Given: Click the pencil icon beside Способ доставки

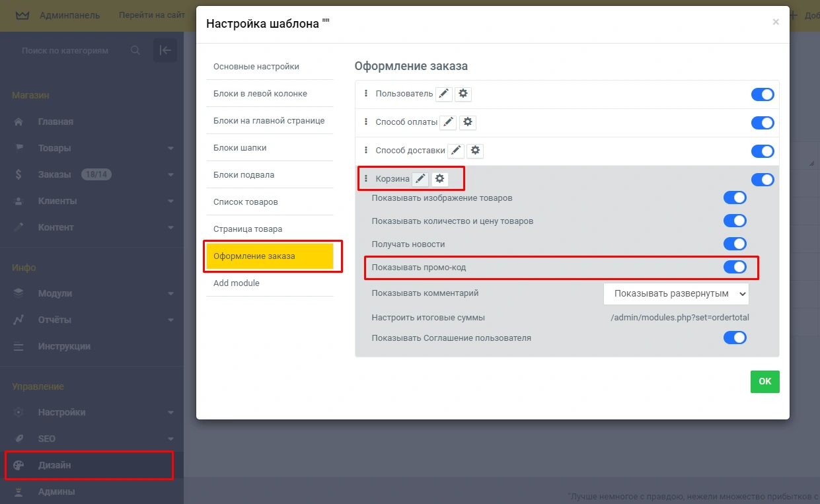Looking at the screenshot, I should coord(456,151).
